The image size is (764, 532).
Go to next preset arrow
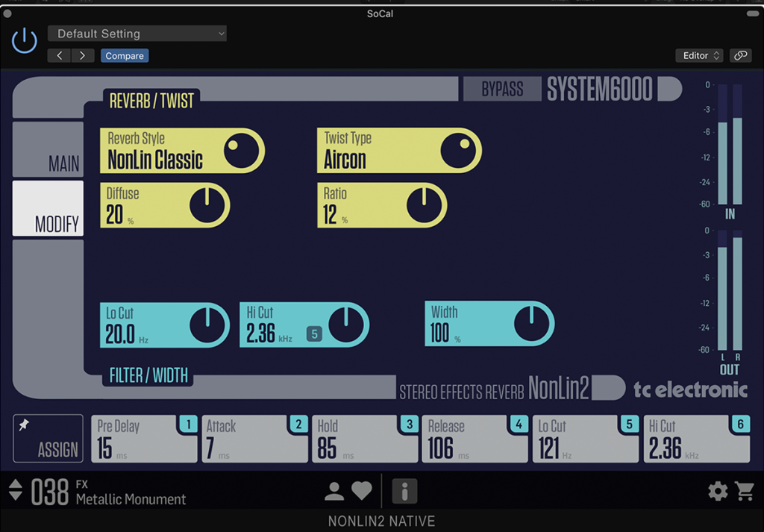point(83,55)
